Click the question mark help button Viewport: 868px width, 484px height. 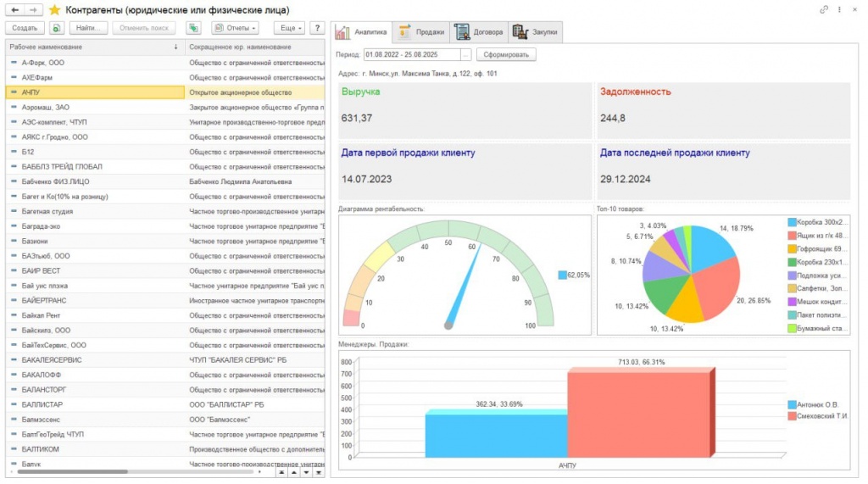pos(318,28)
